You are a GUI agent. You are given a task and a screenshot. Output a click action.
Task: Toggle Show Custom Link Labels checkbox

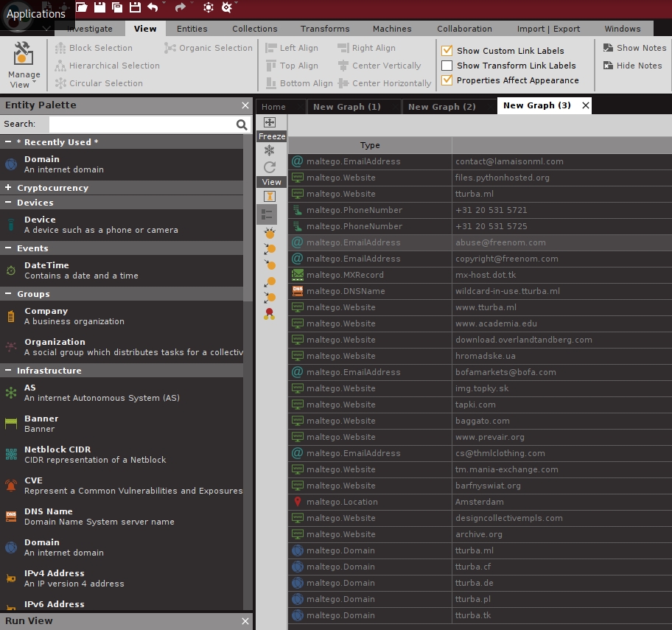(447, 50)
